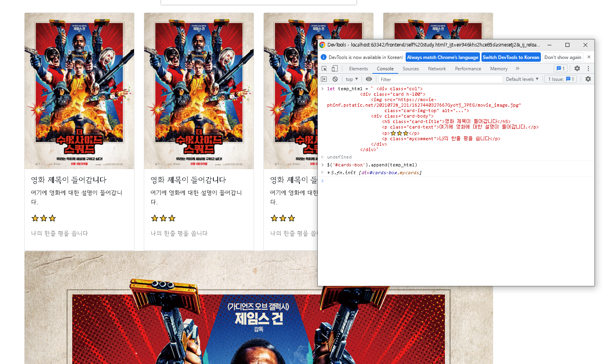Open the Elements tab
The height and width of the screenshot is (364, 612).
pos(358,69)
